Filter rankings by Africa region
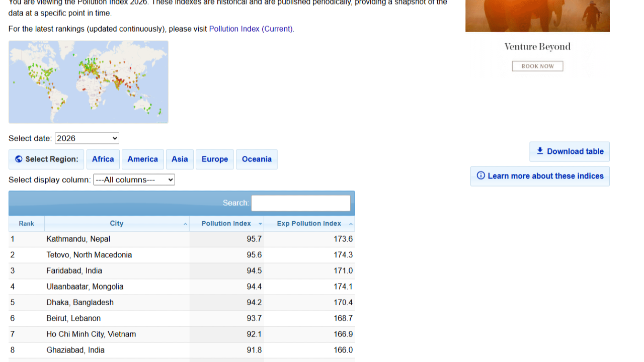Screen dimensions: 644x362 tap(103, 159)
